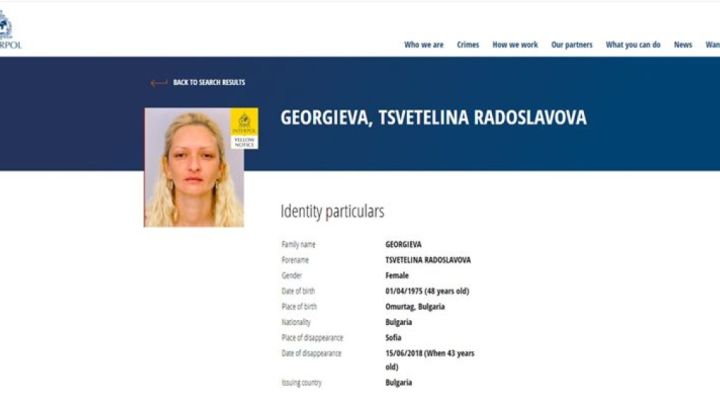
Task: Click the Sofia place of disappearance value
Action: (x=394, y=338)
